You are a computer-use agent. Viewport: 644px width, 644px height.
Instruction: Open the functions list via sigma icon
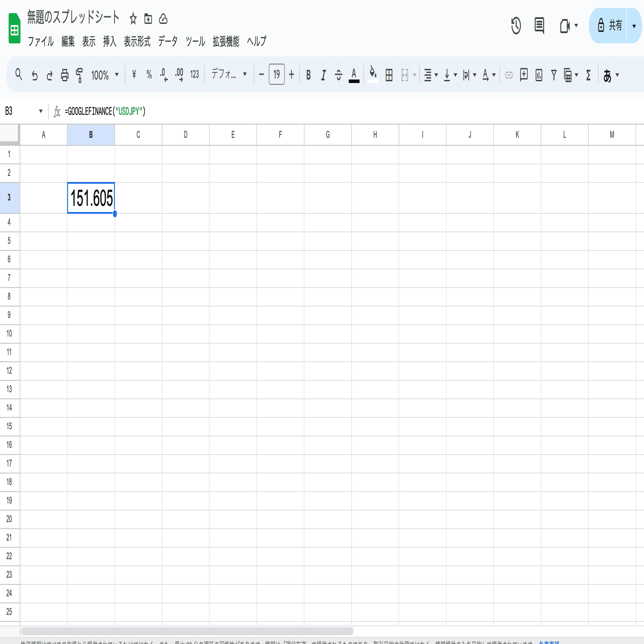pyautogui.click(x=588, y=75)
